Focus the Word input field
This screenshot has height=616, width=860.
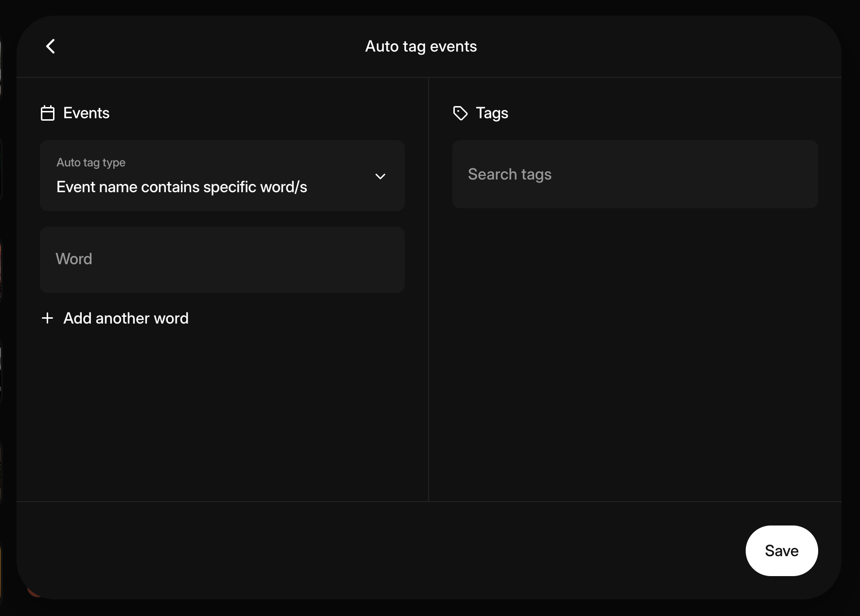pos(222,259)
